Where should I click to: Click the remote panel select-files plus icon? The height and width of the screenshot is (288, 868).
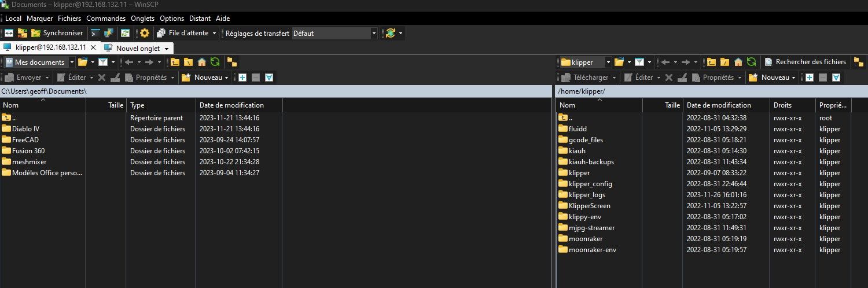(810, 77)
